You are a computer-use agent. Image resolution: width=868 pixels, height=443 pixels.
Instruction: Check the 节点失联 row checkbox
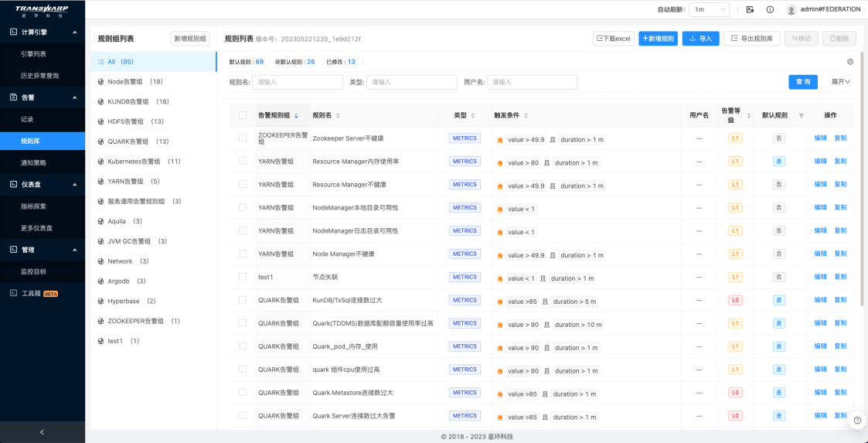pos(243,276)
